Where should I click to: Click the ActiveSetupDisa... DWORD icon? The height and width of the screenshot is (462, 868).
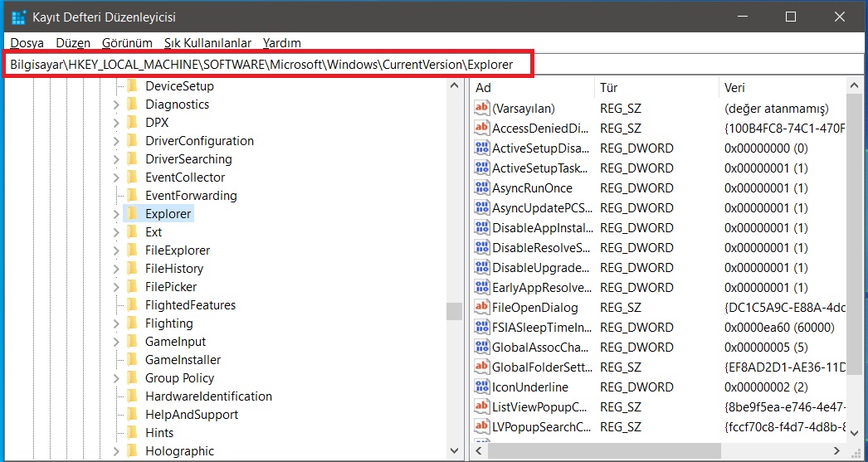point(482,148)
